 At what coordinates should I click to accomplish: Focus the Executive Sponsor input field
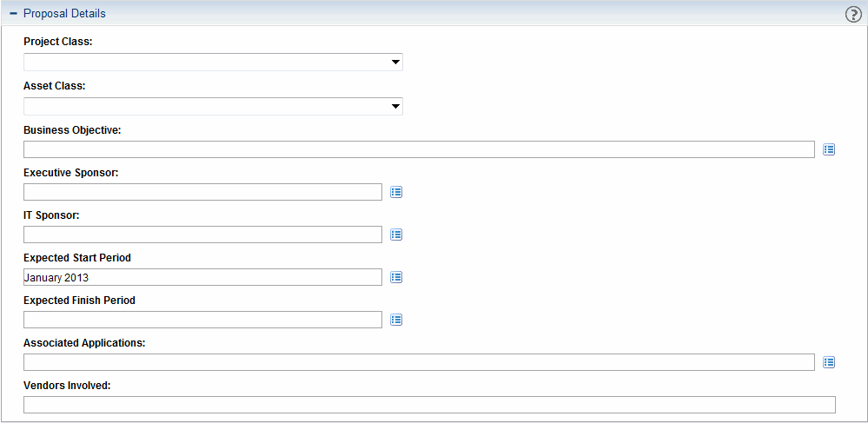(202, 192)
